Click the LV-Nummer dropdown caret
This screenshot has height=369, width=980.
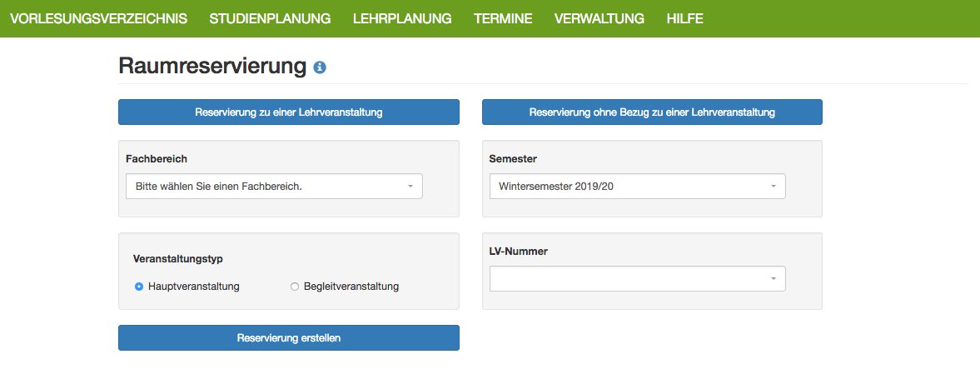click(x=774, y=279)
